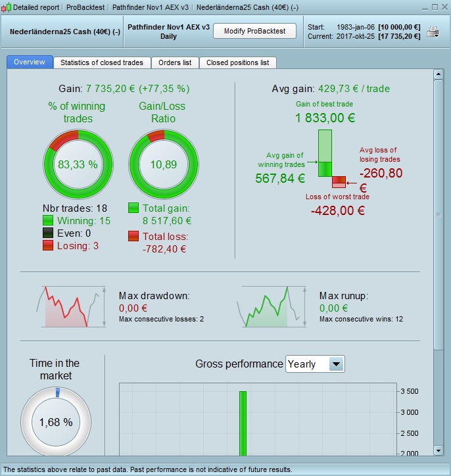Click the best trade green bar
The width and height of the screenshot is (451, 476).
point(325,153)
